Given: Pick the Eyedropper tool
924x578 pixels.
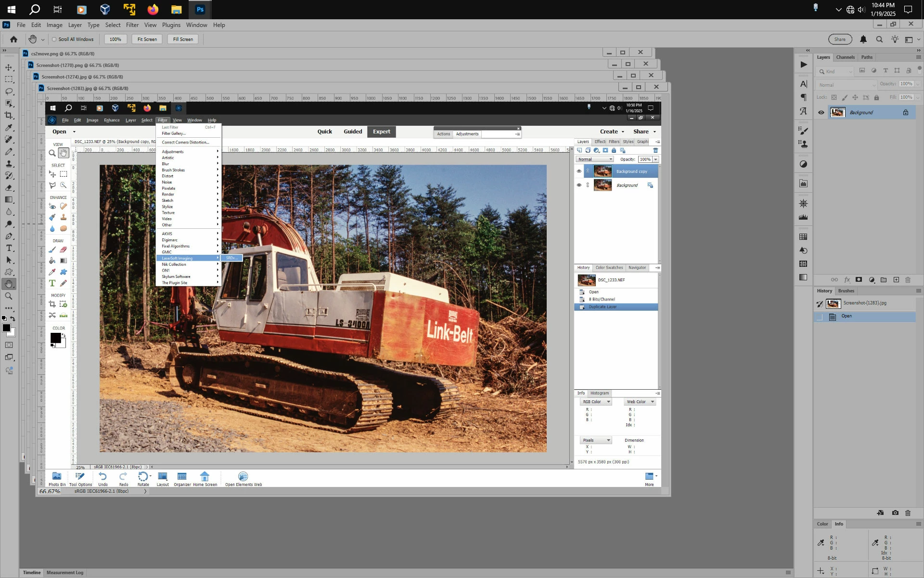Looking at the screenshot, I should pos(9,128).
